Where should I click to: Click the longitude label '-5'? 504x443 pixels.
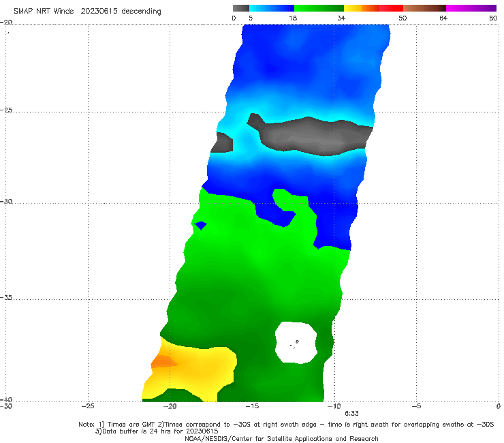point(416,406)
